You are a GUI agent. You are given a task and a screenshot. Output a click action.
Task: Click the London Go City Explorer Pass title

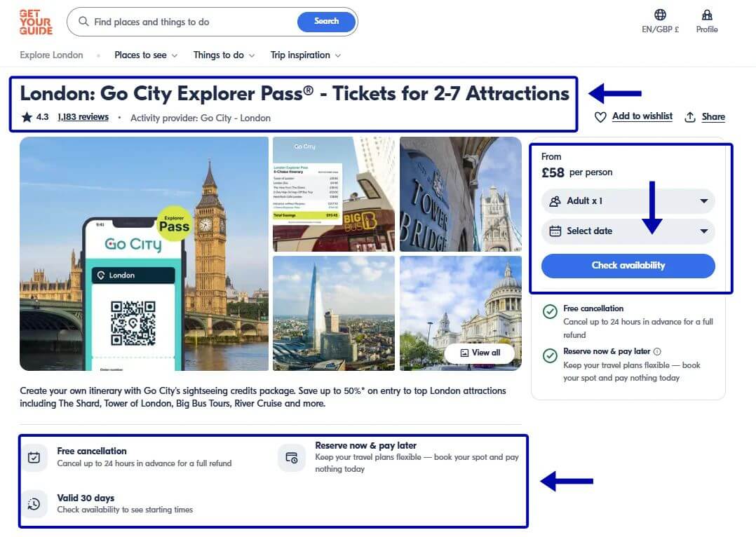click(x=294, y=93)
